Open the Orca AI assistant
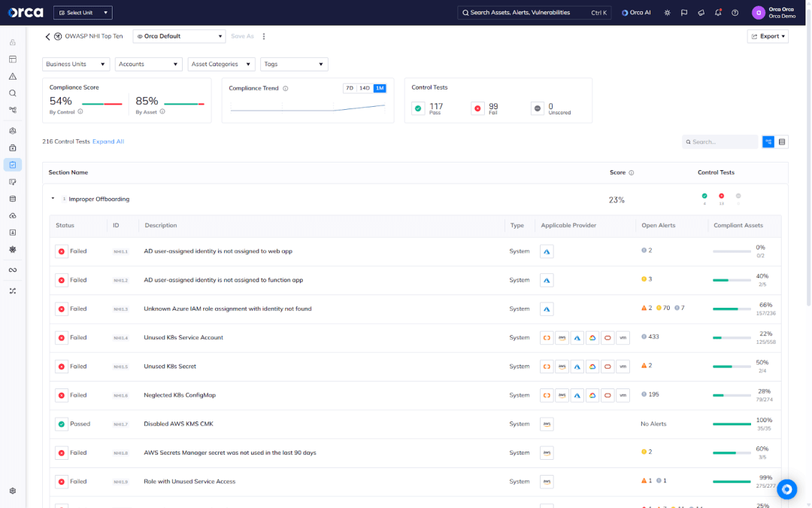 coord(636,13)
